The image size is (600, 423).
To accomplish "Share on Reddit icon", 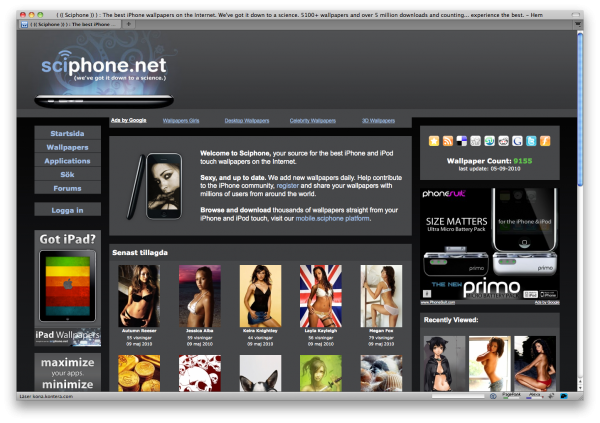I will pos(503,141).
